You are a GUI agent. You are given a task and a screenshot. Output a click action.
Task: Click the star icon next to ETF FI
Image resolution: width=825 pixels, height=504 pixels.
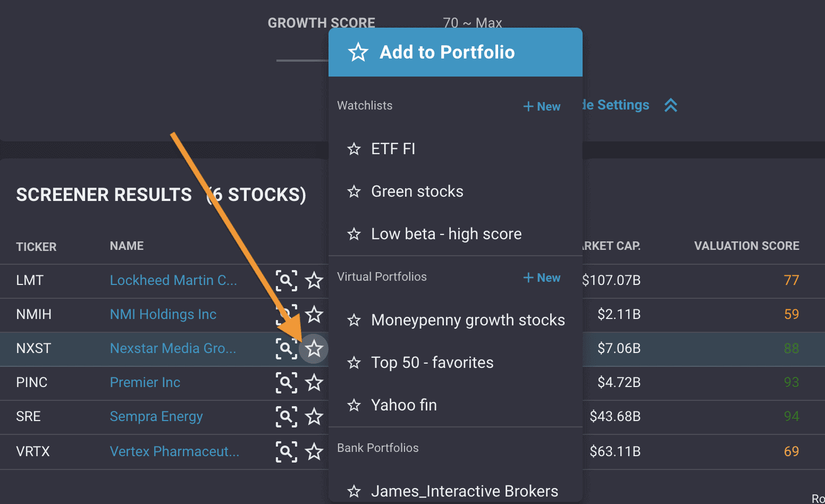pos(354,149)
